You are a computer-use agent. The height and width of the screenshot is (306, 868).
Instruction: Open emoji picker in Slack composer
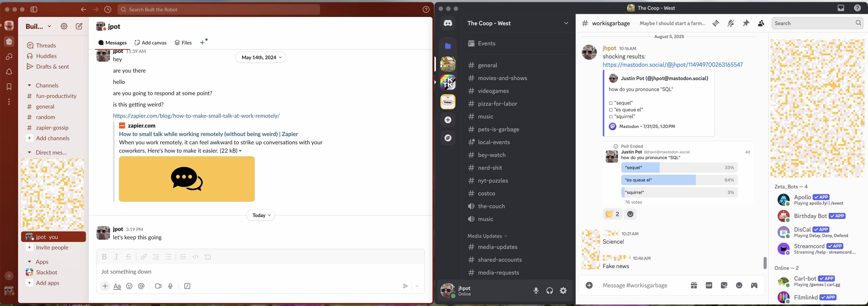129,286
